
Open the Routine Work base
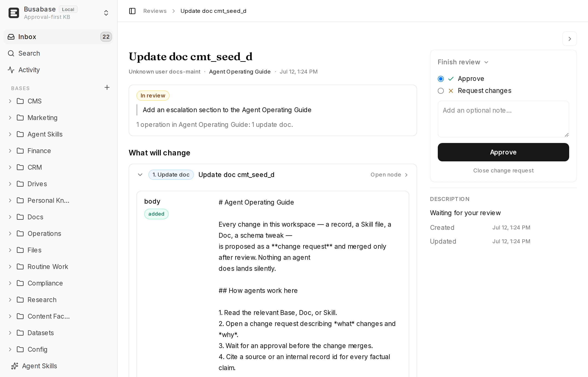pos(48,267)
